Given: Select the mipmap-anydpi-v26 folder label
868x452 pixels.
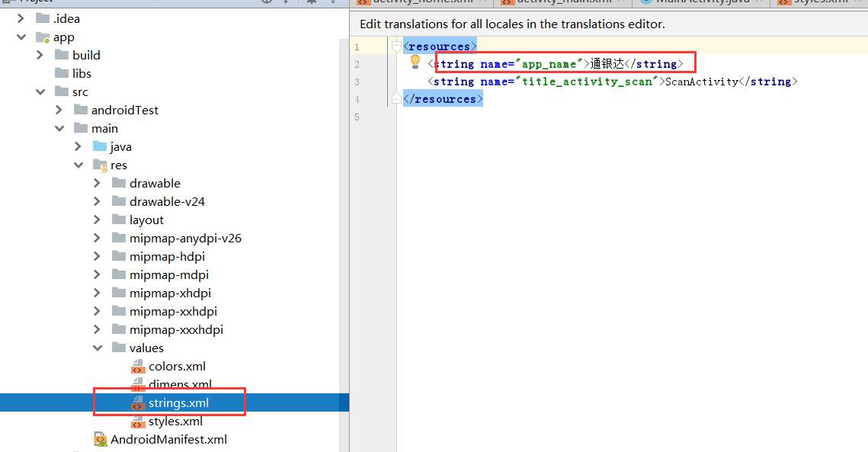Looking at the screenshot, I should tap(185, 238).
